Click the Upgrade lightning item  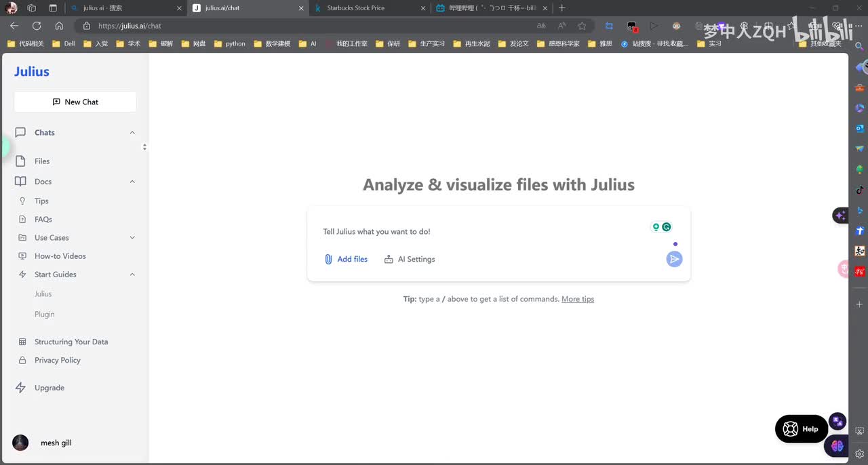49,388
